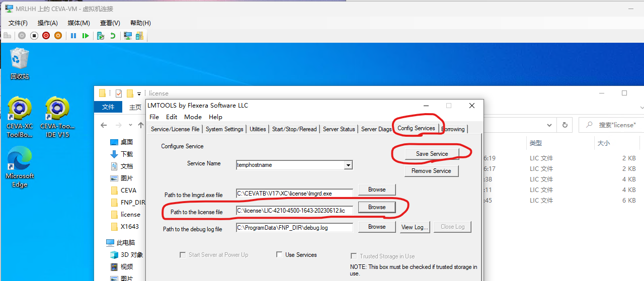Screen dimensions: 644x281
Task: Go up one folder in Explorer
Action: point(140,125)
